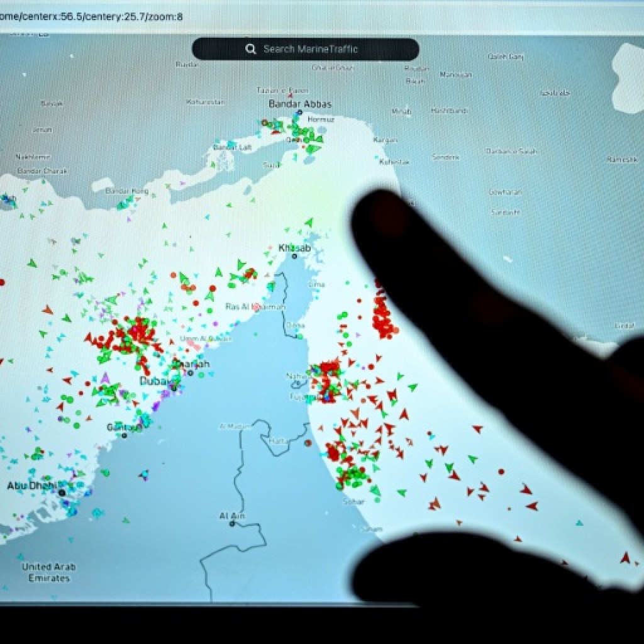Click the Dubai city label
644x644 pixels.
[x=153, y=381]
